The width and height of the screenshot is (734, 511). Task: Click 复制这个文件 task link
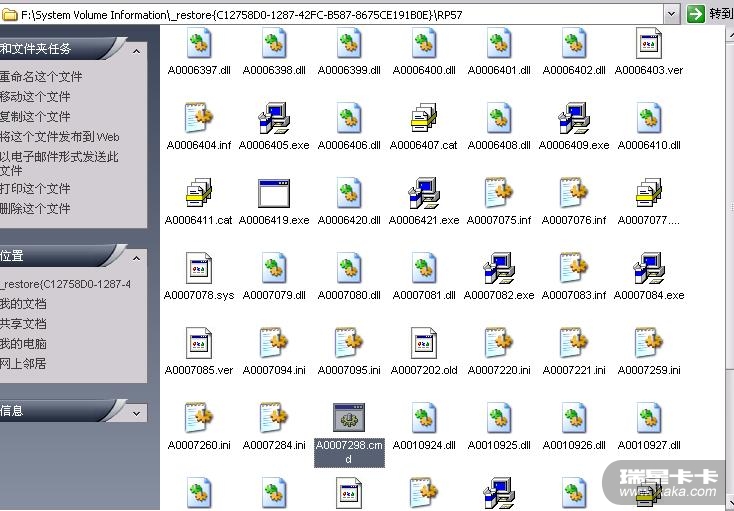click(35, 117)
